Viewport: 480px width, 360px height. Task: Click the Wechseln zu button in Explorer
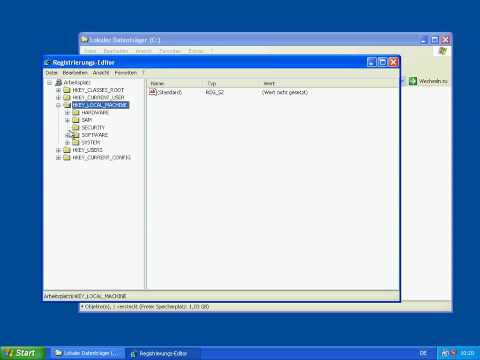click(428, 81)
